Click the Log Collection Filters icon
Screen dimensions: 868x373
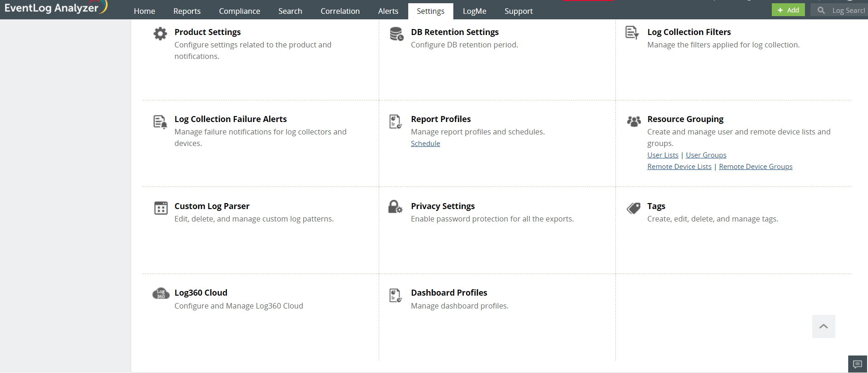click(x=632, y=33)
